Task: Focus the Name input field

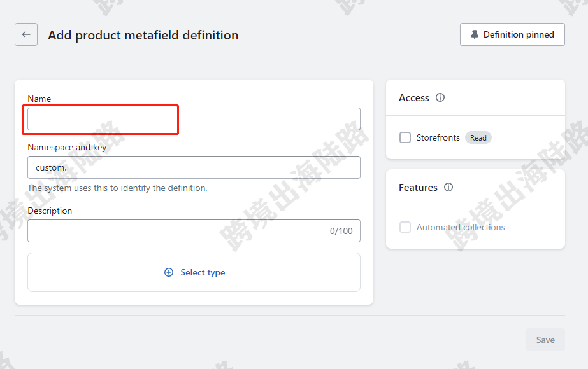Action: (194, 119)
